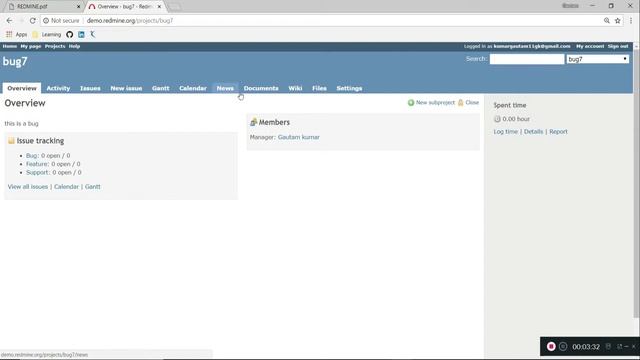Open the Support tracker link

click(x=37, y=172)
